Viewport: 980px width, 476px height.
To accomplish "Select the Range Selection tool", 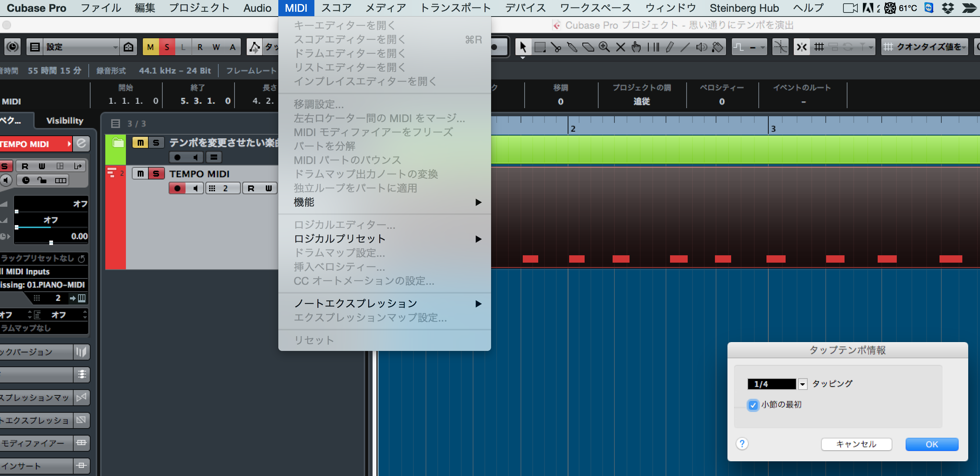I will (539, 47).
